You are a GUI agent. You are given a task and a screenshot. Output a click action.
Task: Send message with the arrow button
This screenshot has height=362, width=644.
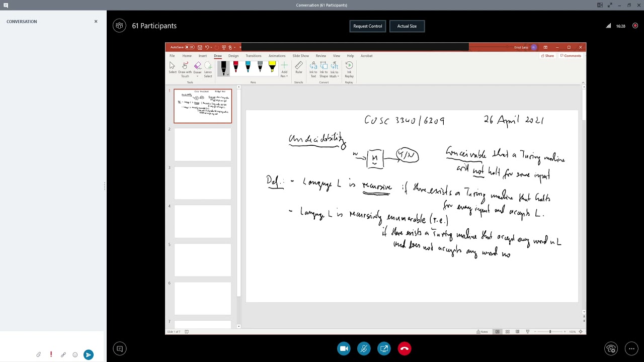click(x=89, y=355)
